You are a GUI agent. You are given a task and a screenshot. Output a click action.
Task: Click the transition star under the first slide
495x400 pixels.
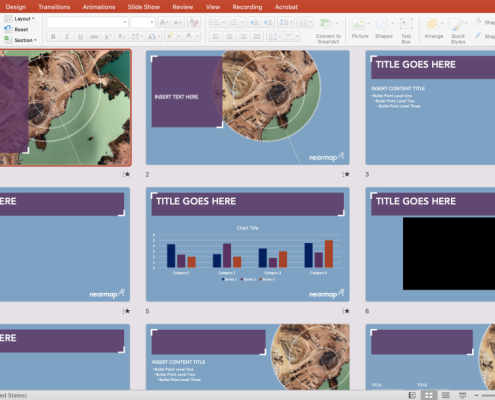(126, 174)
